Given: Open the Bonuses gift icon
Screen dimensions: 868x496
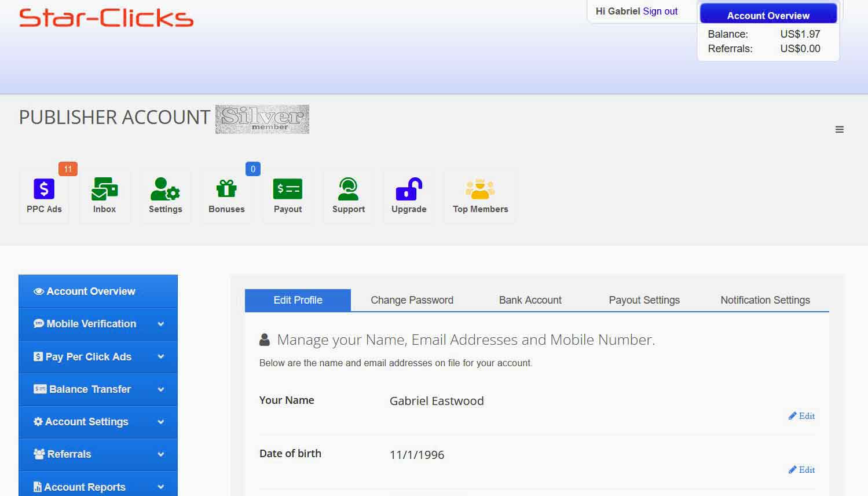Looking at the screenshot, I should pyautogui.click(x=226, y=189).
